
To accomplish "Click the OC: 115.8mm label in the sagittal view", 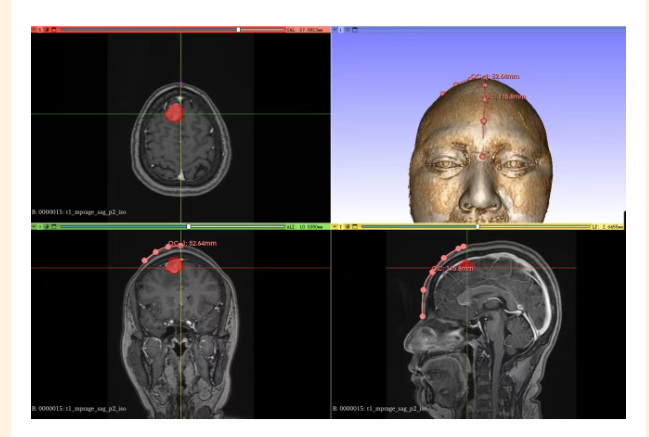I will point(452,269).
